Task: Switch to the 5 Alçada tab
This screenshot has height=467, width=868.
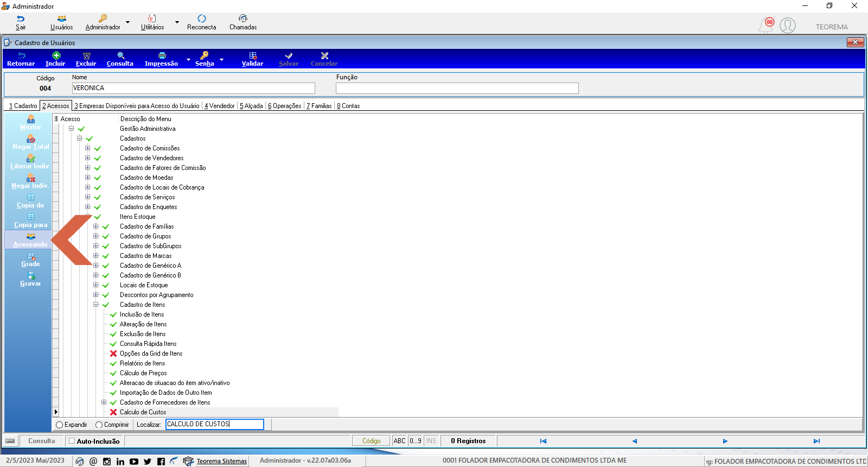Action: pyautogui.click(x=251, y=106)
